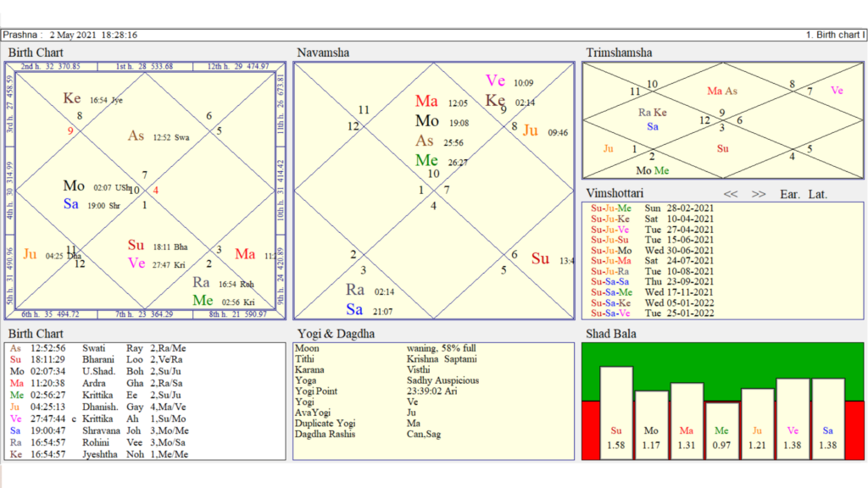Select the Su-Sa-Ve dasha row

pos(652,313)
